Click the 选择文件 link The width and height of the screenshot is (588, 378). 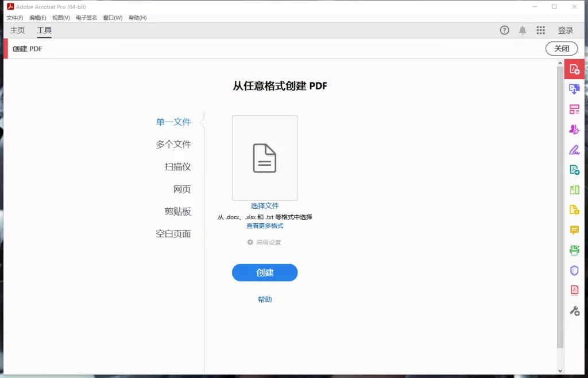click(x=265, y=206)
